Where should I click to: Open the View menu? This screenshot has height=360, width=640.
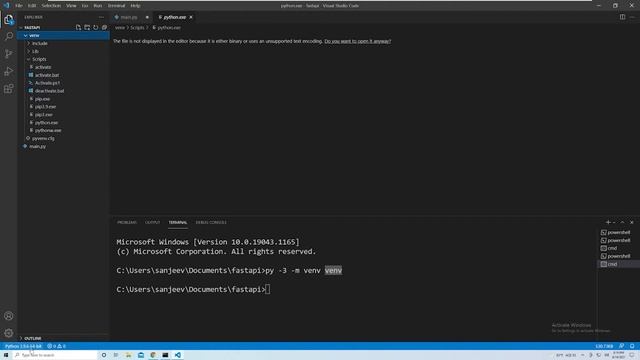pyautogui.click(x=71, y=6)
